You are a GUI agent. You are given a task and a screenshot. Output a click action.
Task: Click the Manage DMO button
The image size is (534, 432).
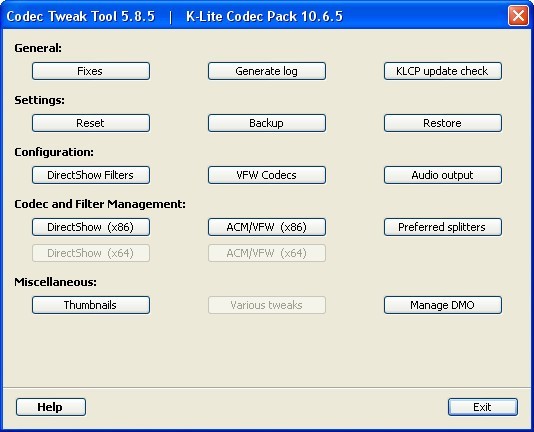point(443,305)
